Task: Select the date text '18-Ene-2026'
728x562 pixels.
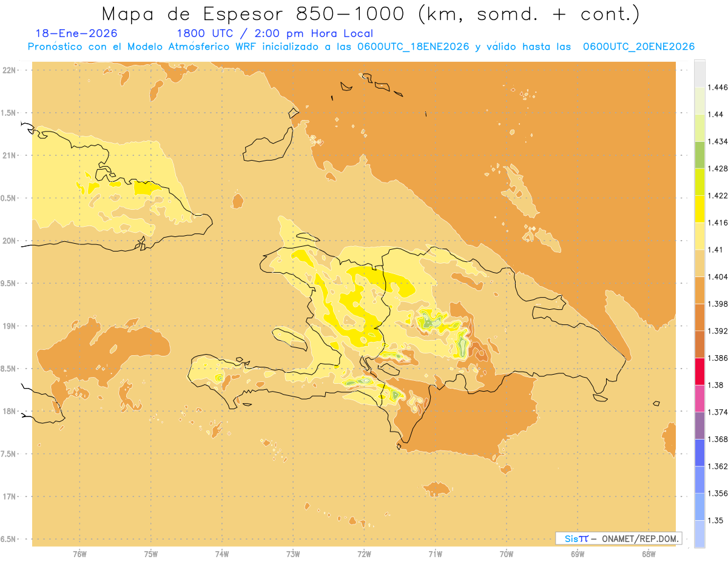Action: coord(76,34)
